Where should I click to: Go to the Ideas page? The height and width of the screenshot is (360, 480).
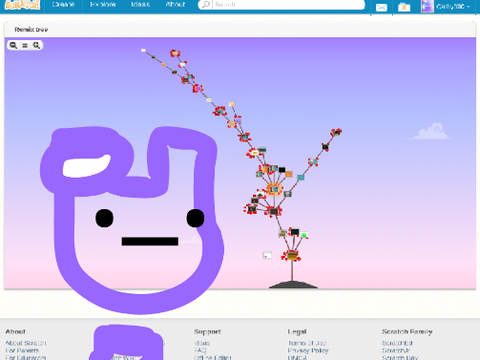click(140, 5)
